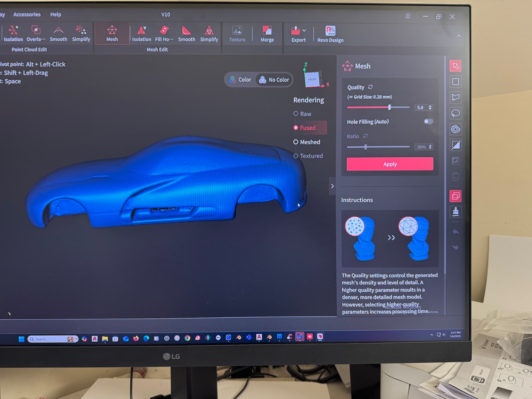Select the Textured rendering option
Image resolution: width=532 pixels, height=399 pixels.
tap(308, 156)
